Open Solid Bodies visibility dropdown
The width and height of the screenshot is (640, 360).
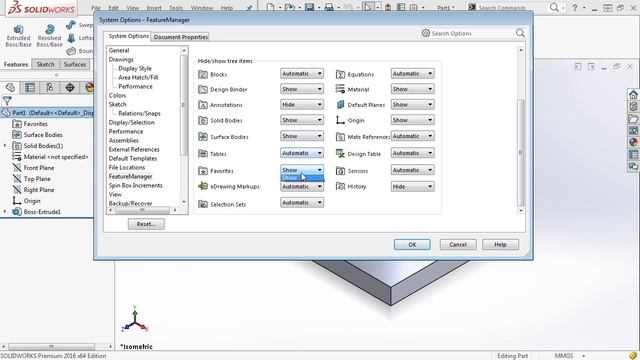[x=302, y=120]
